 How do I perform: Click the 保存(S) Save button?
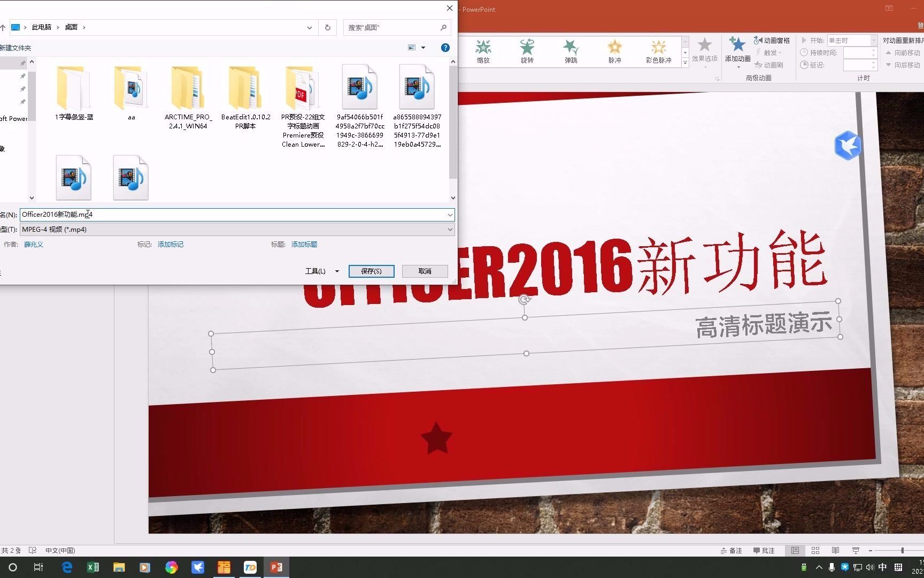[372, 271]
